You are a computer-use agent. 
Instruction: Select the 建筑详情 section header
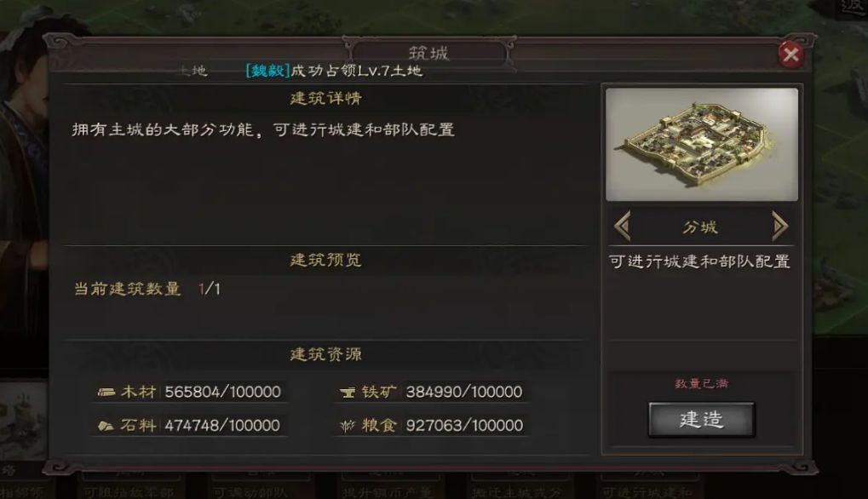[326, 99]
